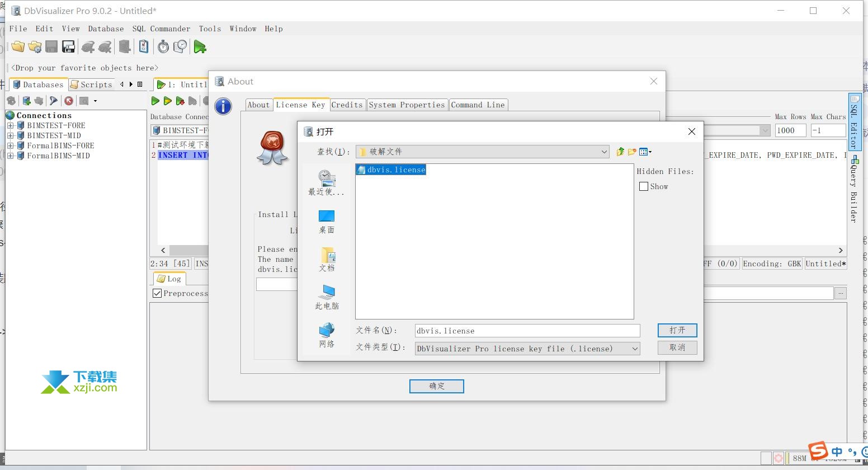Screen dimensions: 868x470
Task: Click the 取消 cancel button
Action: click(x=677, y=347)
